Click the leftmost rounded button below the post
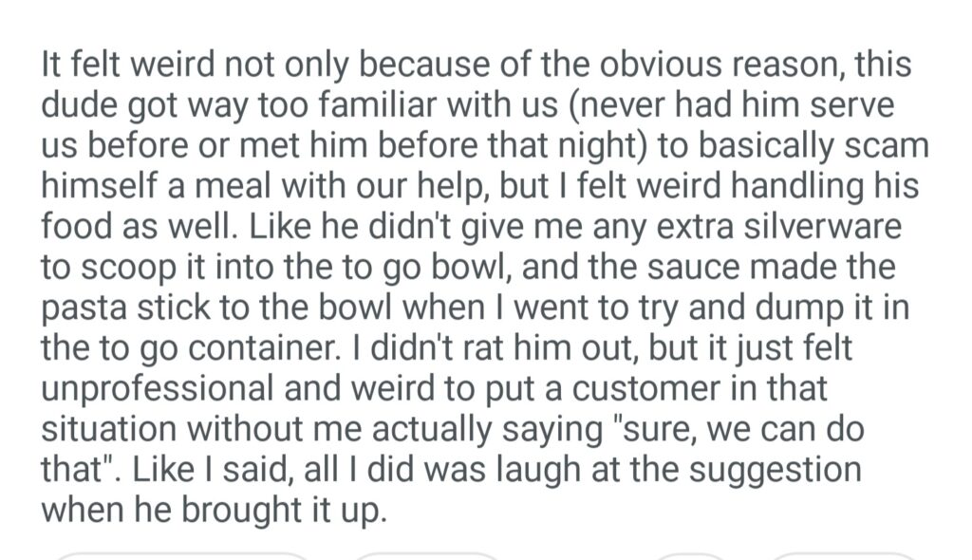Screen dimensions: 972x560 [183, 555]
